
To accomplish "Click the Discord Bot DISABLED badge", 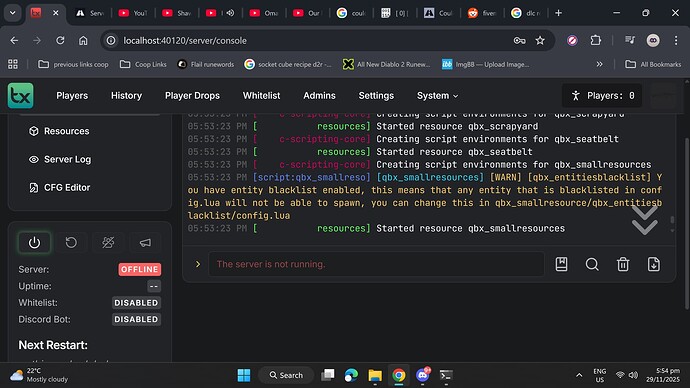I will click(136, 319).
